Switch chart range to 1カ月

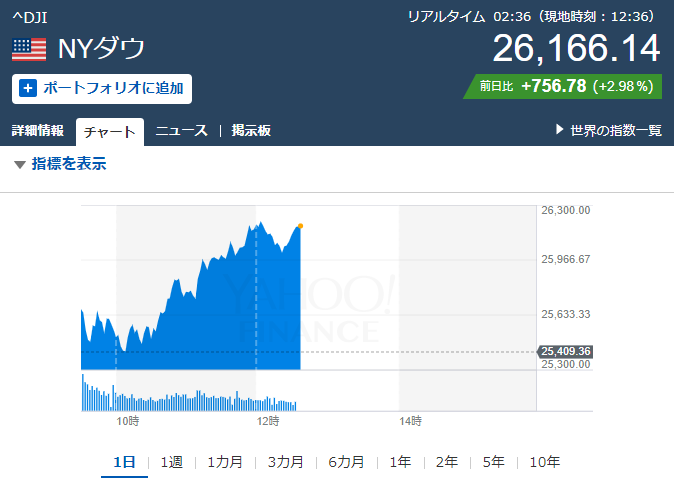coord(225,462)
